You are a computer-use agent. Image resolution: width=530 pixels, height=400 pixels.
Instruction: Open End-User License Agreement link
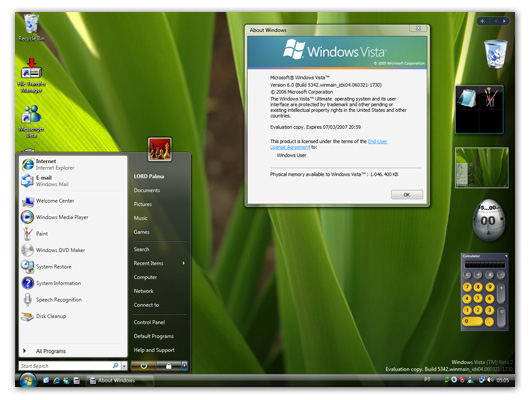tap(329, 144)
